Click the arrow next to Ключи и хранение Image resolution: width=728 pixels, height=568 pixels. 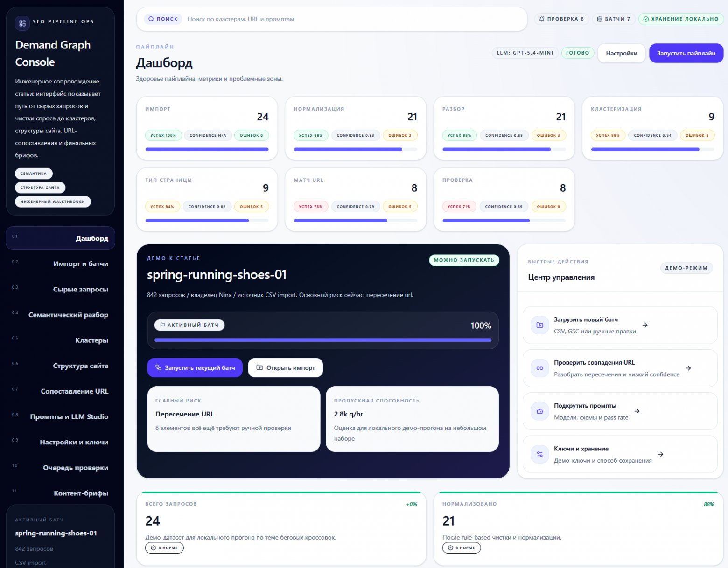tap(661, 454)
